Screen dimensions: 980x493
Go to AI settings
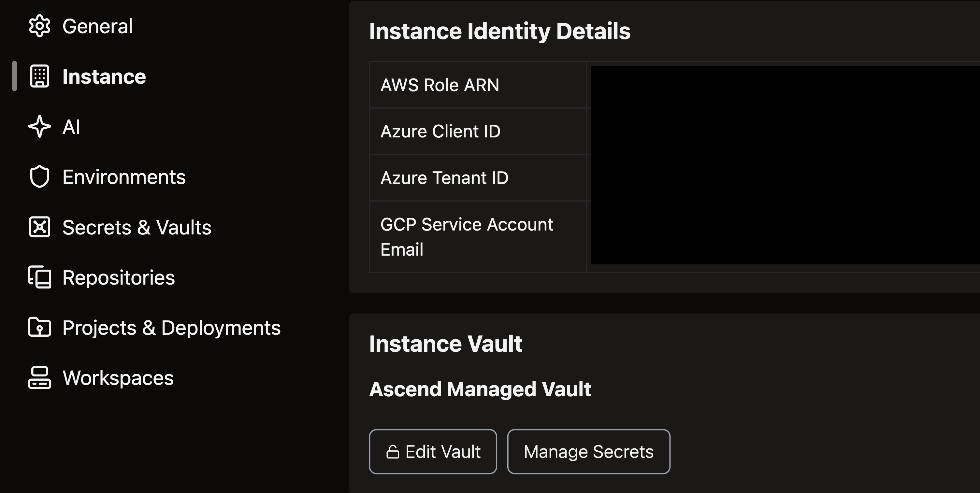pos(71,127)
